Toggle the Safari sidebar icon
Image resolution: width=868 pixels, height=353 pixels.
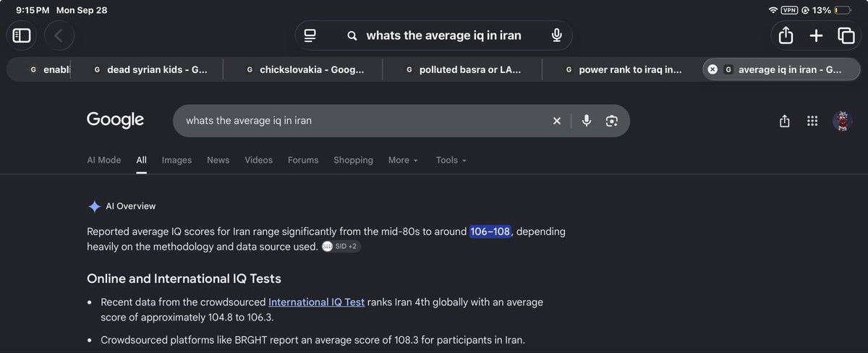tap(22, 35)
